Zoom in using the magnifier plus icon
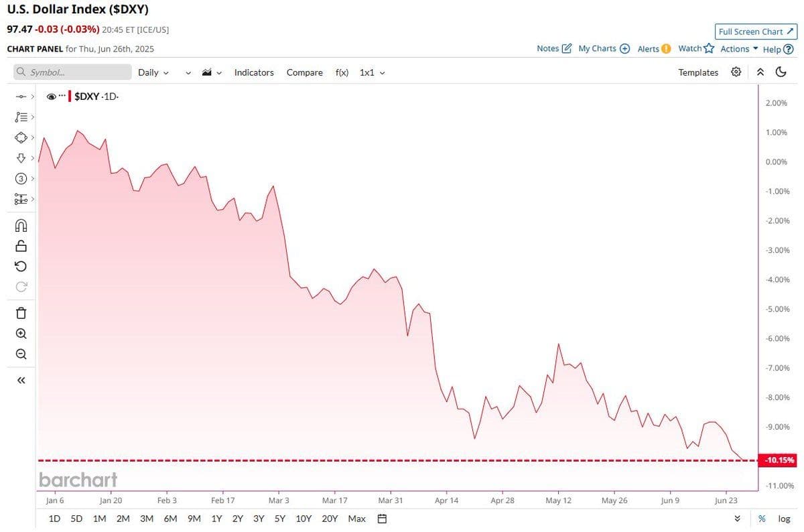The width and height of the screenshot is (804, 532). (21, 334)
